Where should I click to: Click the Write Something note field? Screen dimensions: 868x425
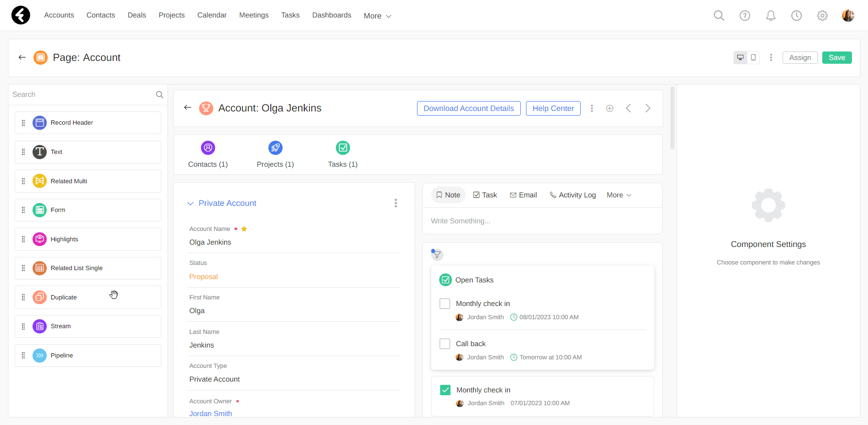pos(542,221)
